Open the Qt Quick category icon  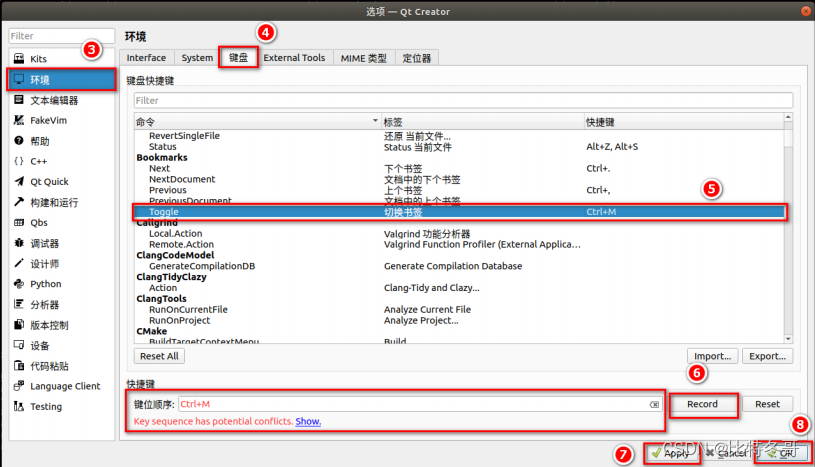pyautogui.click(x=19, y=181)
